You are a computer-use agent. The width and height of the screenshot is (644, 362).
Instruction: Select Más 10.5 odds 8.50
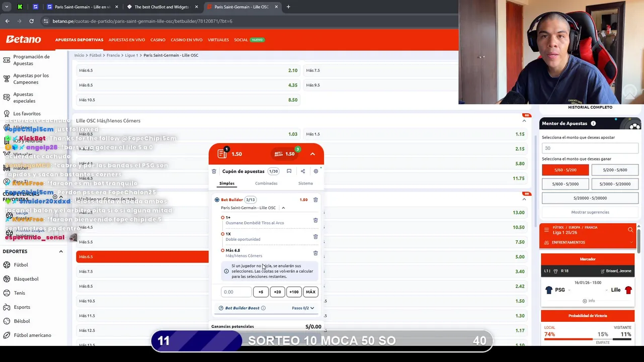pos(188,100)
